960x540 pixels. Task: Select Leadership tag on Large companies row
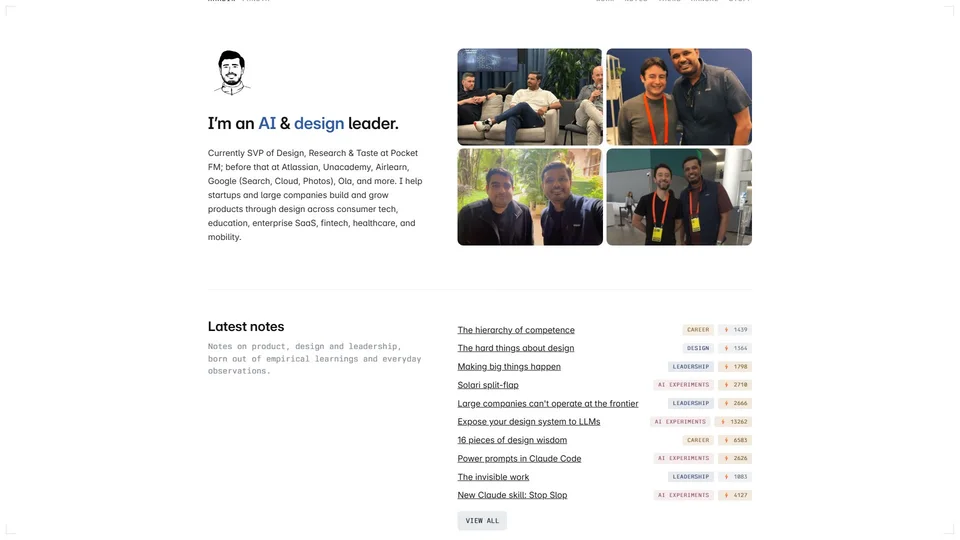691,403
